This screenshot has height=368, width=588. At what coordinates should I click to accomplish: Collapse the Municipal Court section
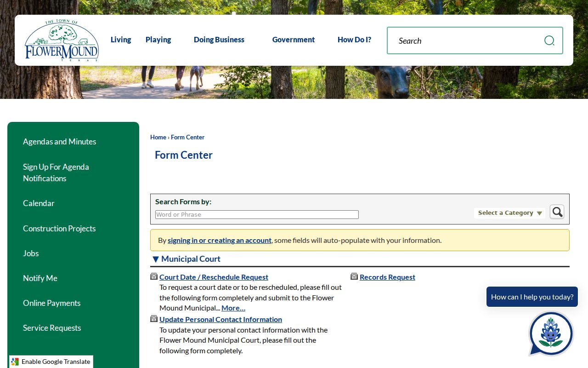tap(156, 259)
